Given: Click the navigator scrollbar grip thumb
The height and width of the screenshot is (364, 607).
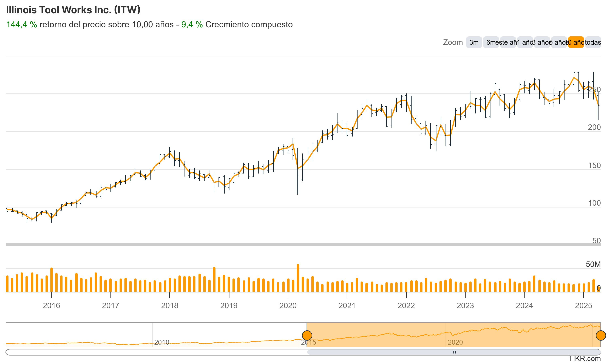Looking at the screenshot, I should [454, 352].
